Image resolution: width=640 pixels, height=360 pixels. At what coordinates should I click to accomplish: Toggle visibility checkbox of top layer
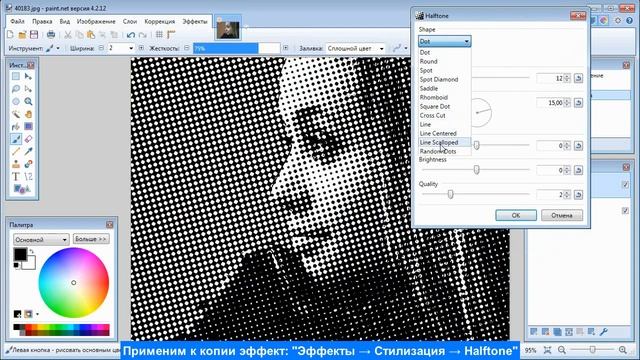pyautogui.click(x=625, y=185)
